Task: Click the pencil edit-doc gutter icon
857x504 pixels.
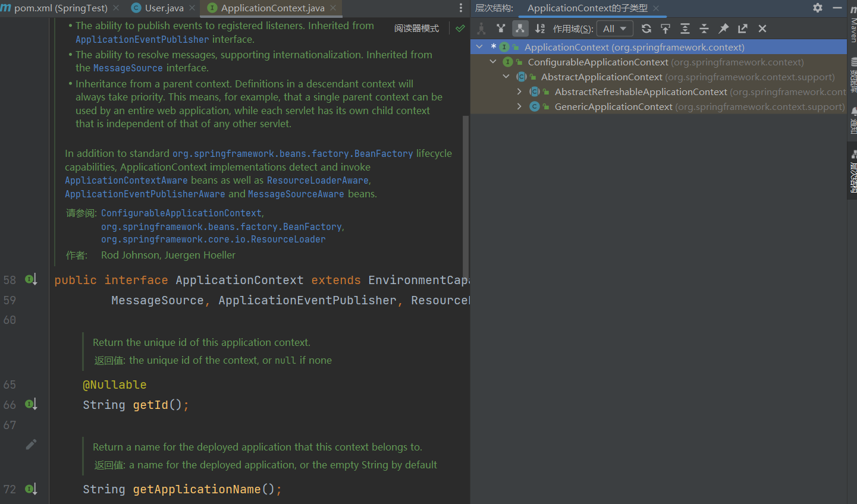Action: tap(31, 444)
